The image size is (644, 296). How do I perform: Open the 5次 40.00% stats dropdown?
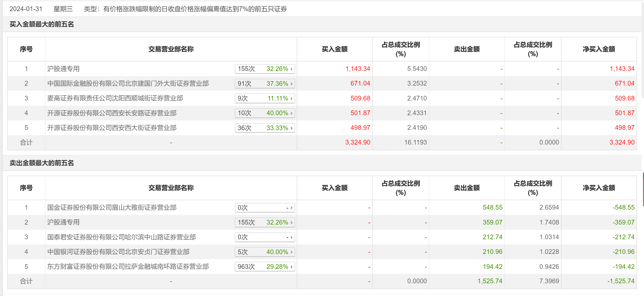292,252
